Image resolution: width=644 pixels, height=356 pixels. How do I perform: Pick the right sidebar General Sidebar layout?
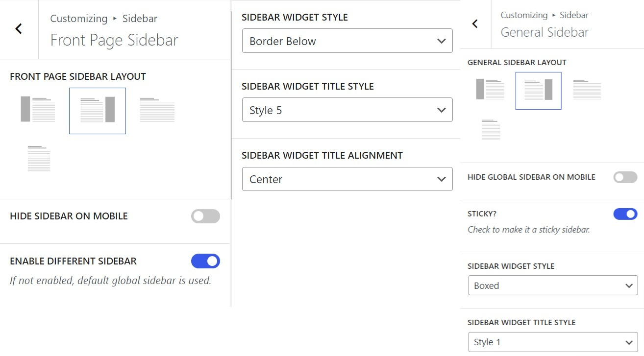538,90
